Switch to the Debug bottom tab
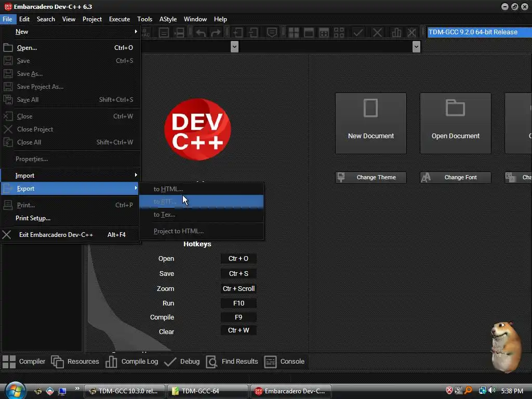 pos(182,362)
